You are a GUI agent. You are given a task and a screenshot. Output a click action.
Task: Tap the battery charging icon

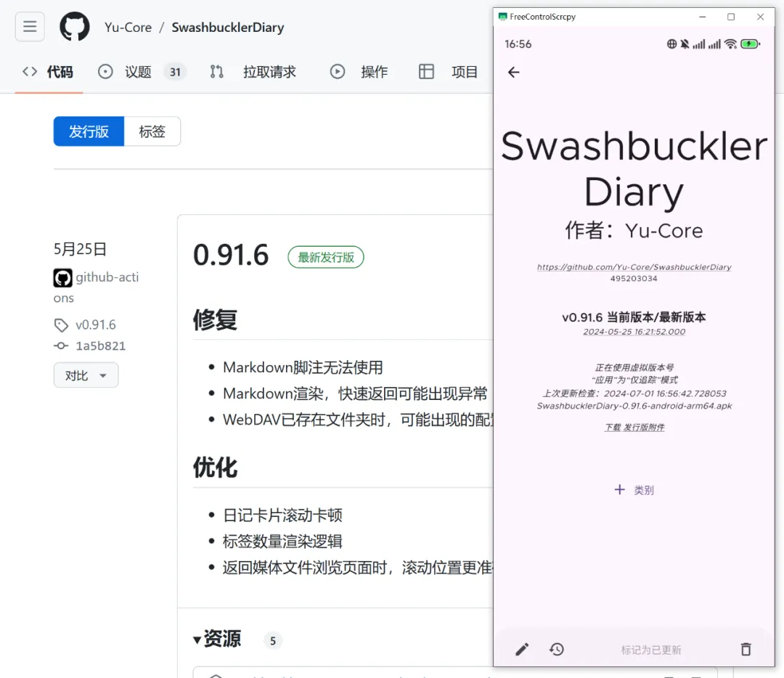coord(750,44)
